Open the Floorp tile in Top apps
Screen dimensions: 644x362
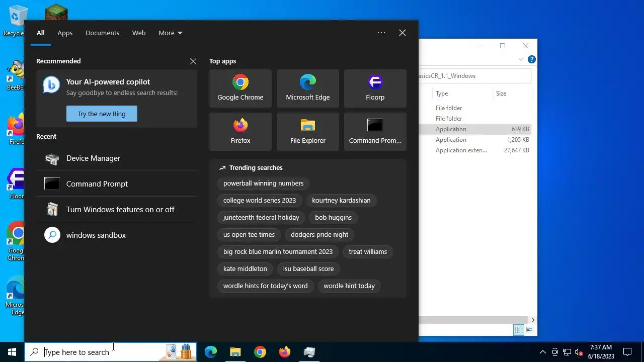pos(375,88)
